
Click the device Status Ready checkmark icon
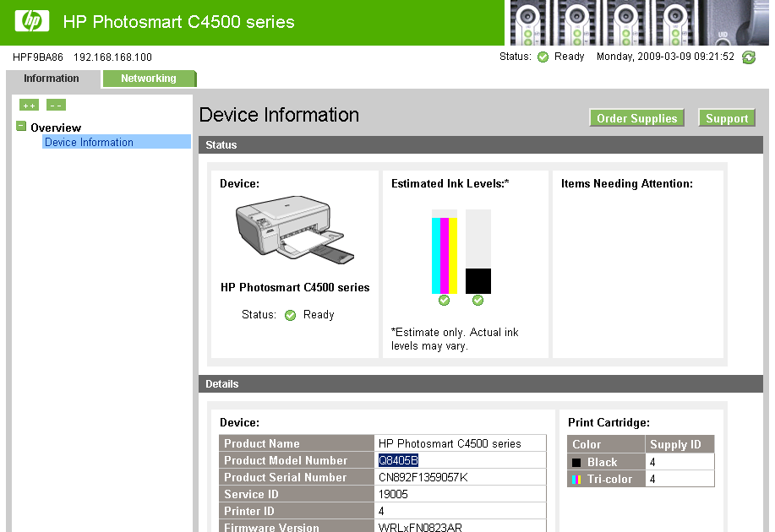290,315
